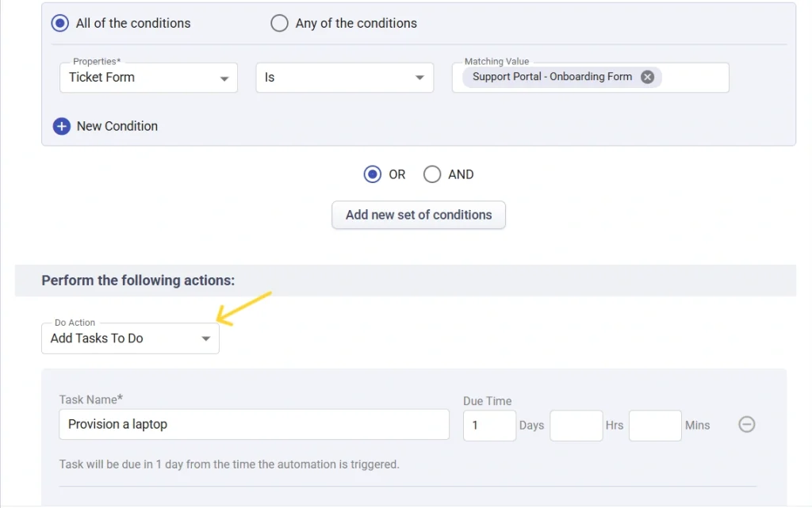Open the Properties dropdown showing Ticket Form
Image resolution: width=812 pixels, height=508 pixels.
[148, 78]
